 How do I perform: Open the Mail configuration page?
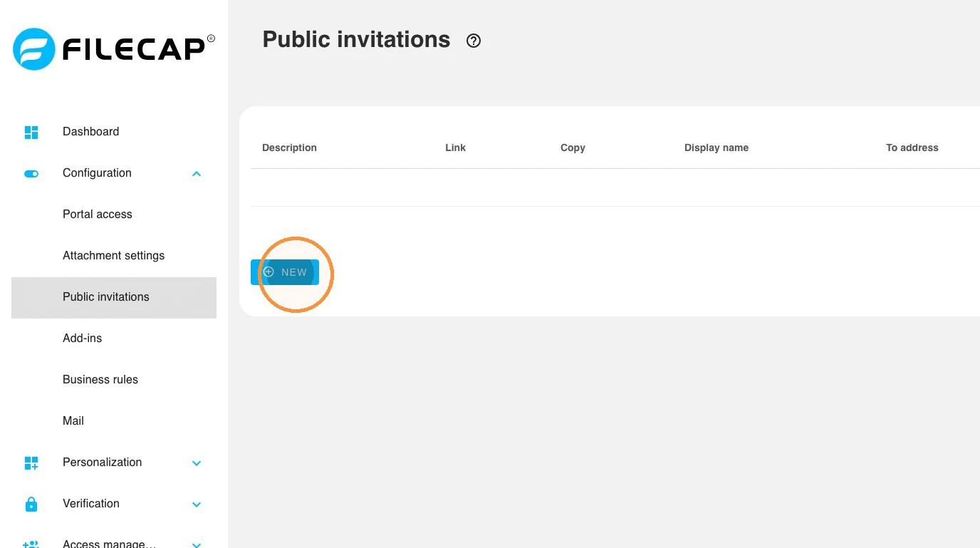point(114,421)
